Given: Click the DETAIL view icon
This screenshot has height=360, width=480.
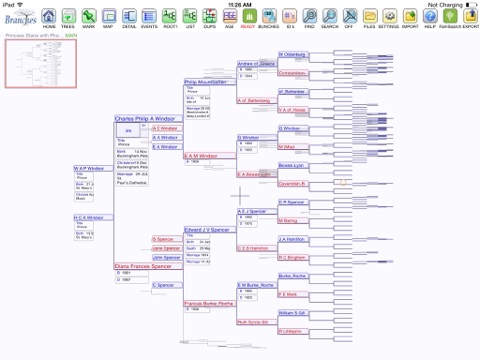Looking at the screenshot, I should [129, 16].
